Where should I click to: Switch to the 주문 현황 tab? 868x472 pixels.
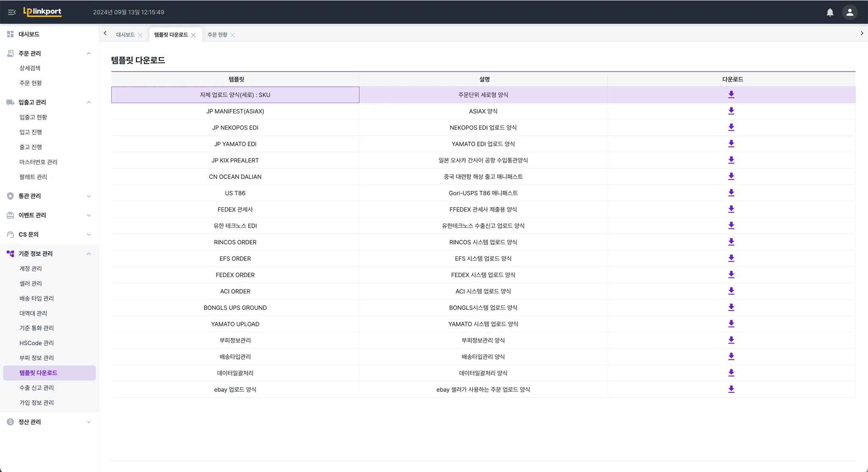(217, 35)
